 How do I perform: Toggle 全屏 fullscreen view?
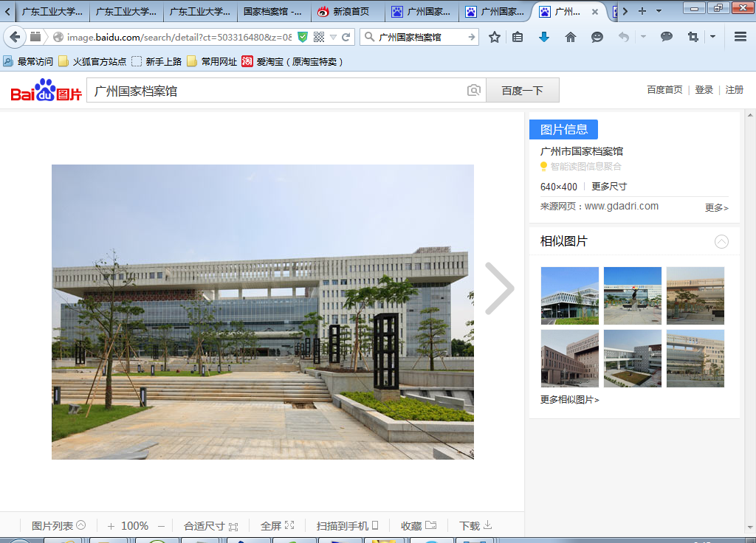pyautogui.click(x=277, y=526)
